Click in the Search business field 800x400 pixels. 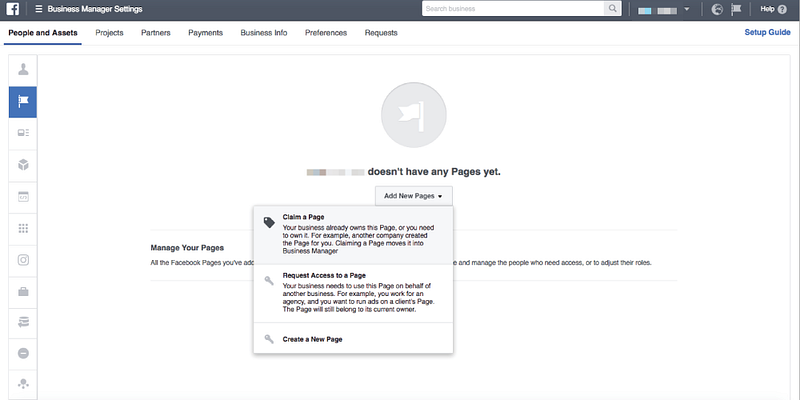[513, 9]
